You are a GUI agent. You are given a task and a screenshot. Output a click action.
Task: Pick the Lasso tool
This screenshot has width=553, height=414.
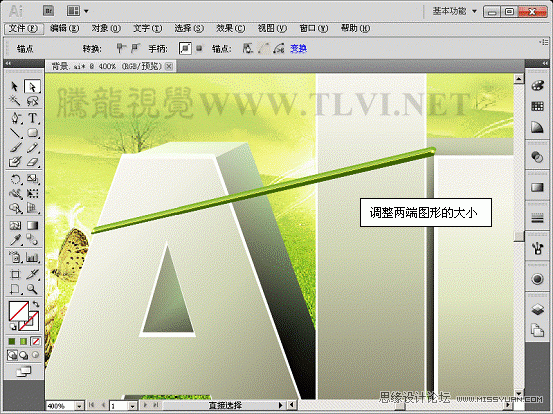point(32,101)
